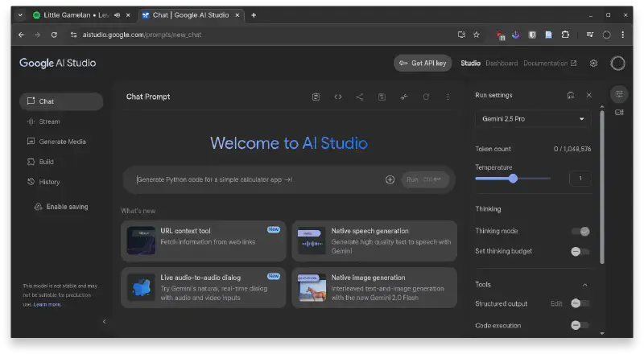Open Documentation external link
Screen dimensions: 644x354
tap(550, 64)
